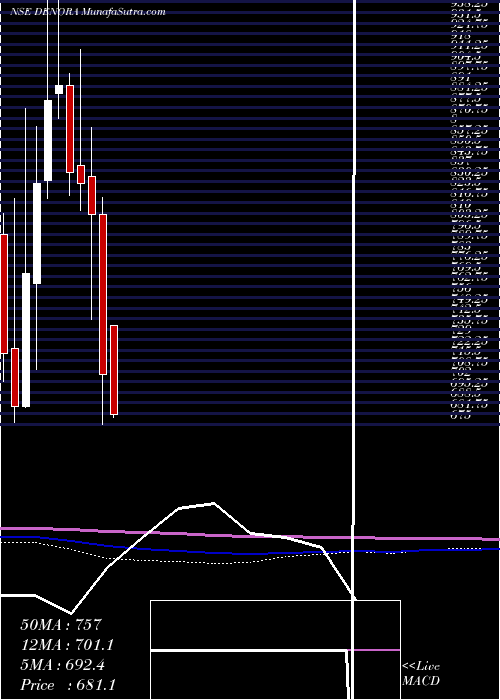Click the 5MA : 692.4 readout
Screen dimensions: 500x700
(63, 665)
